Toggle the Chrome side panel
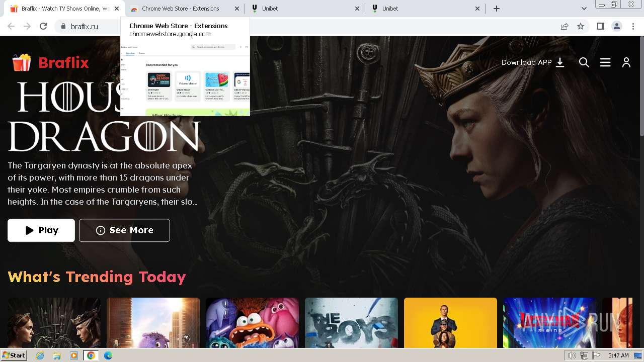The height and width of the screenshot is (362, 644). [600, 26]
